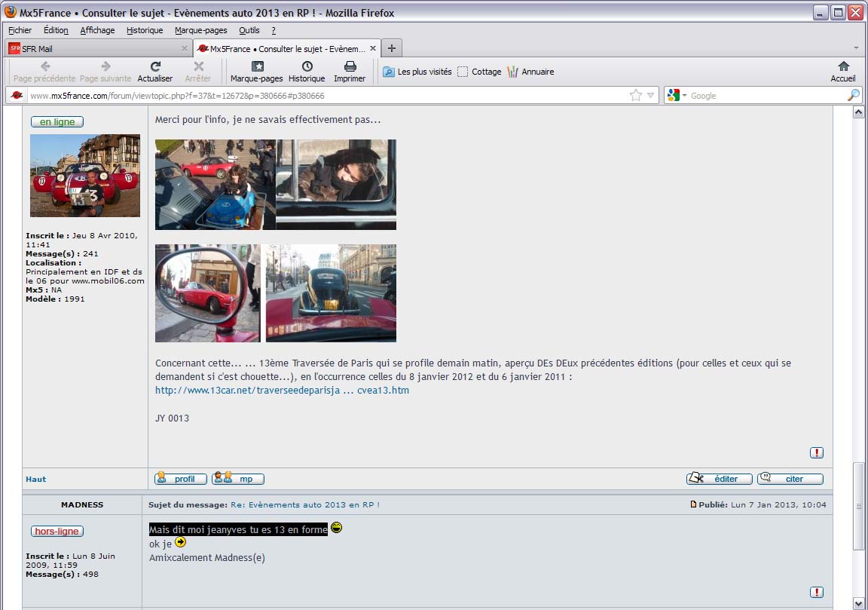Screen dimensions: 868x610
Task: Open the photo of black Beetle ahead
Action: (331, 293)
